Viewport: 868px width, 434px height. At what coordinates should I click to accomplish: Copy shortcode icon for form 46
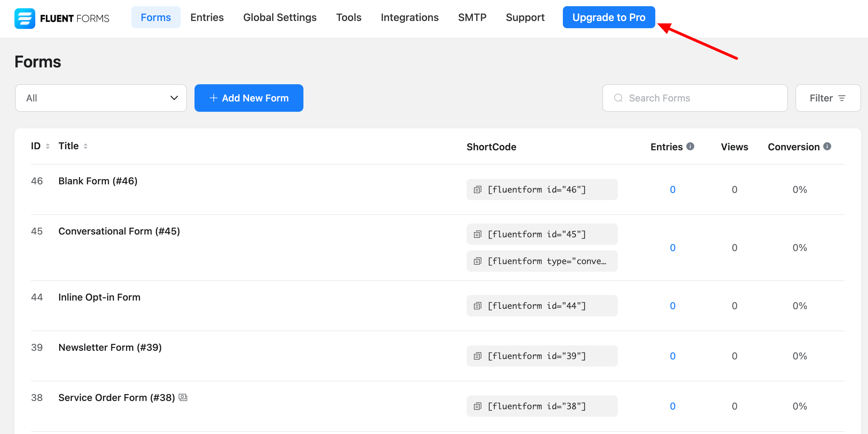tap(478, 189)
